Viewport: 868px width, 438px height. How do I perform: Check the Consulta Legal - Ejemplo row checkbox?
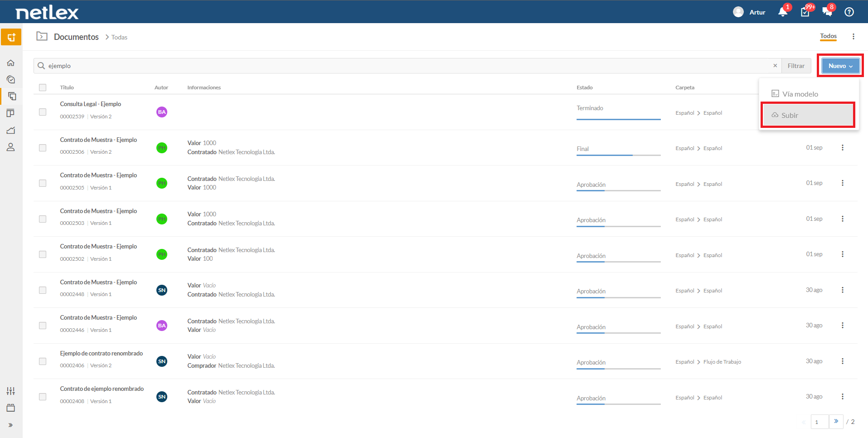pyautogui.click(x=43, y=112)
